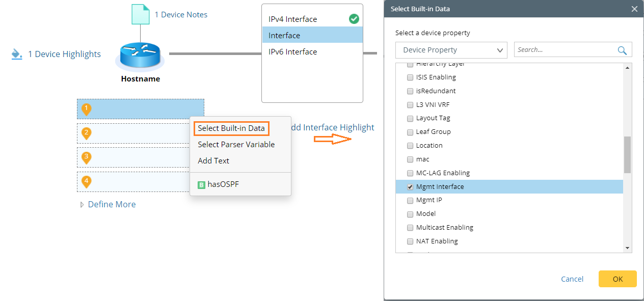Viewport: 644px width, 301px height.
Task: Expand the Define More section
Action: [108, 204]
